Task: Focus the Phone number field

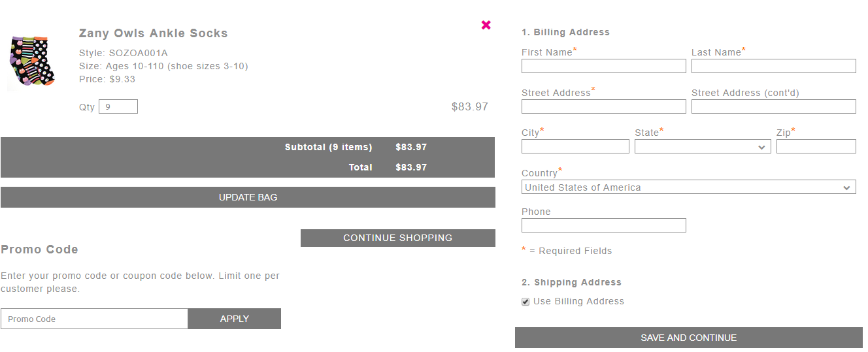Action: tap(604, 225)
